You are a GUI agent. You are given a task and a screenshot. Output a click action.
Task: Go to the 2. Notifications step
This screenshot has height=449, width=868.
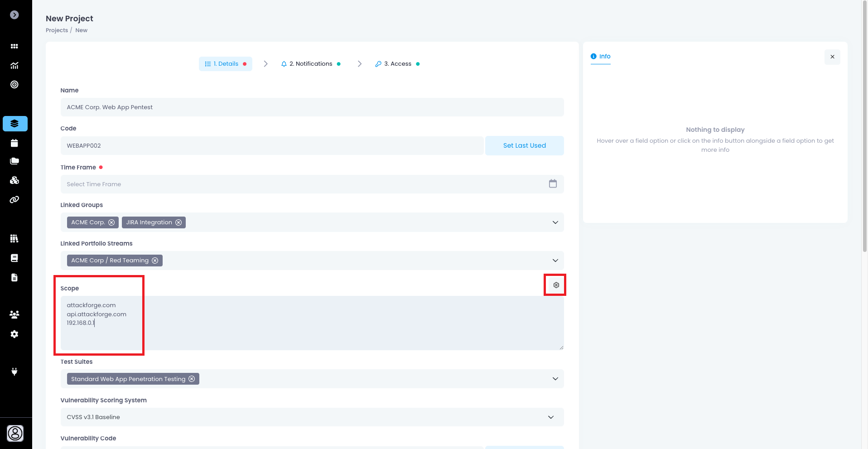[311, 64]
